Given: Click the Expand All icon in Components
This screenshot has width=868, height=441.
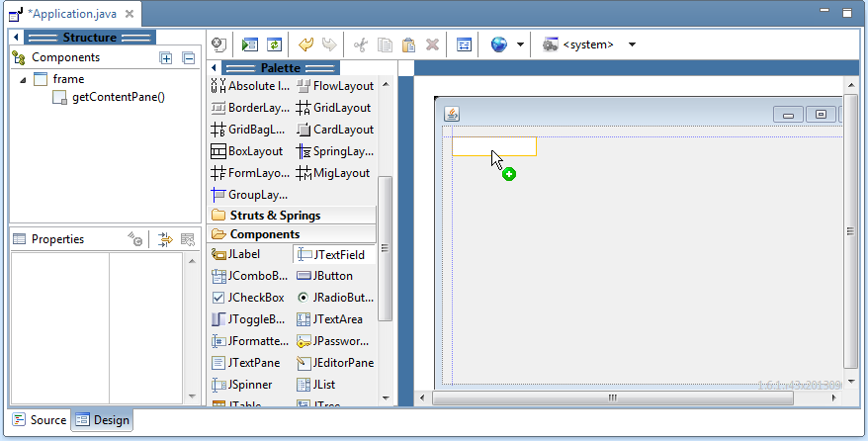Looking at the screenshot, I should point(166,58).
